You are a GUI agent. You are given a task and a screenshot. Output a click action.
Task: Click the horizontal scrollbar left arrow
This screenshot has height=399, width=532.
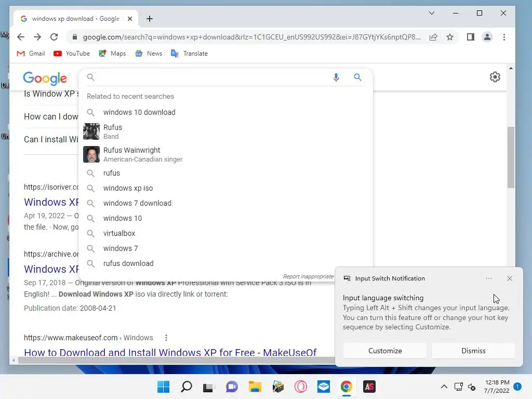click(x=14, y=361)
